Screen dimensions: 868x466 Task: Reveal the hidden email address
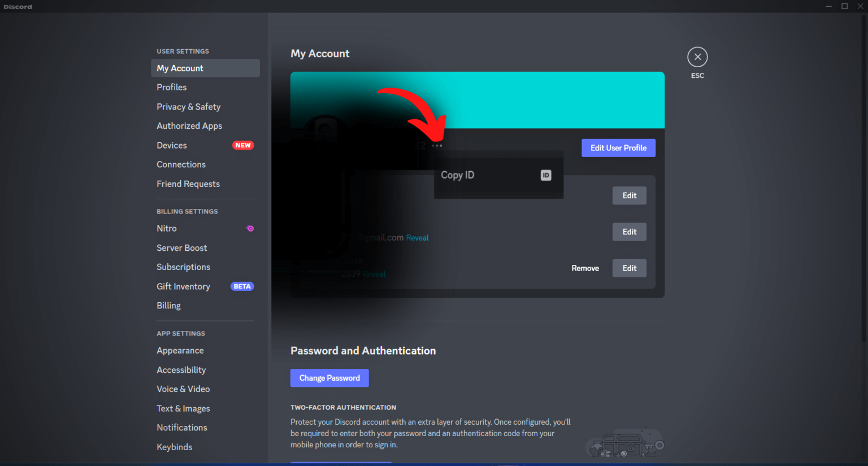417,237
